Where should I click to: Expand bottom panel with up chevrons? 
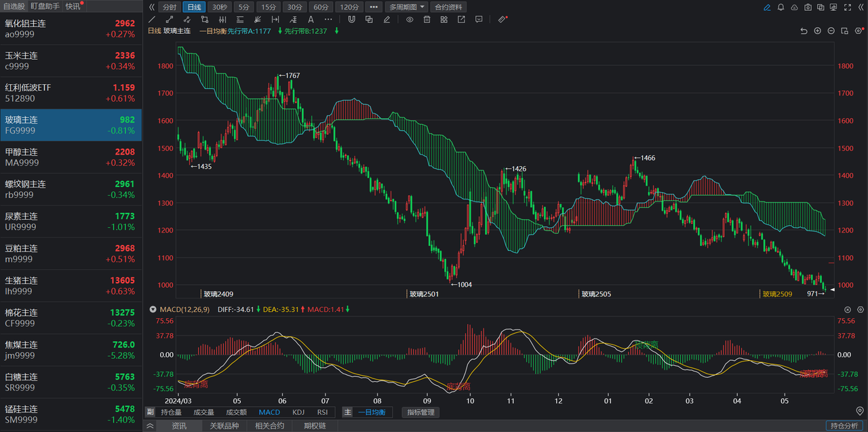[149, 426]
